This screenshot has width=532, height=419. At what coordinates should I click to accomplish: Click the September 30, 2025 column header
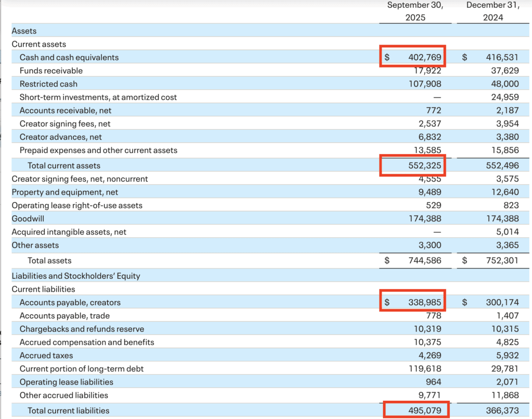click(x=415, y=11)
